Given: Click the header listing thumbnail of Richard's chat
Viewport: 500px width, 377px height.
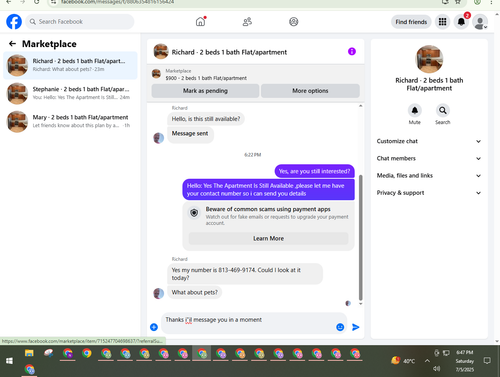Looking at the screenshot, I should [161, 51].
